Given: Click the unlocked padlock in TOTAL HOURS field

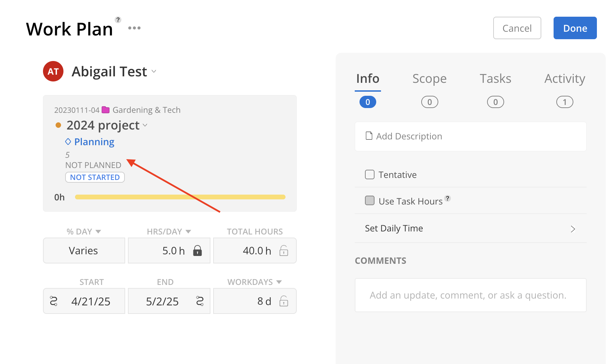Looking at the screenshot, I should [x=284, y=251].
